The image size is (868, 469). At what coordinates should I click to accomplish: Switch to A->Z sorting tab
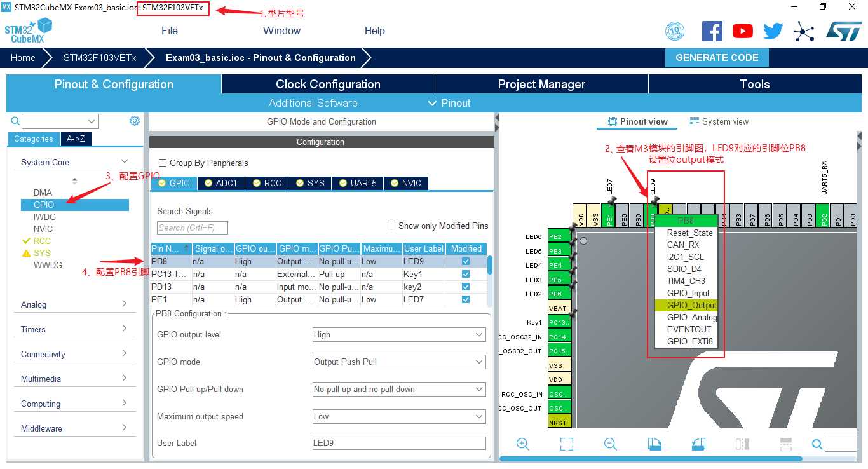75,139
